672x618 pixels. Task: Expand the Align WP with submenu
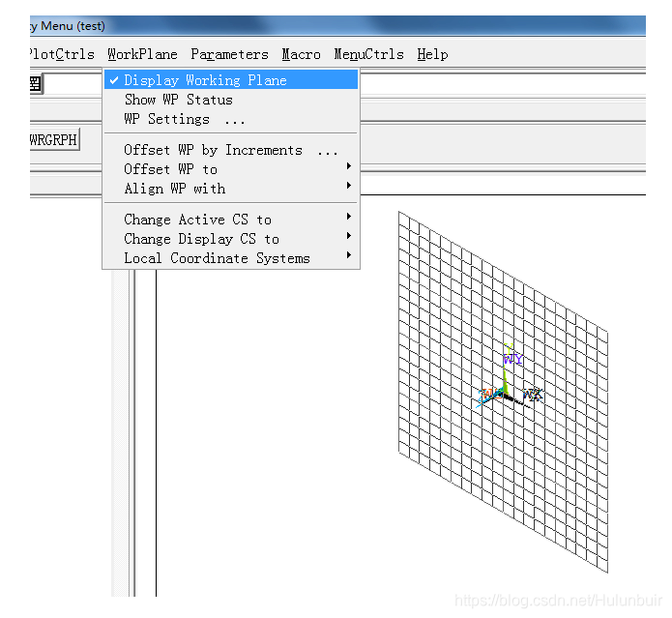175,189
